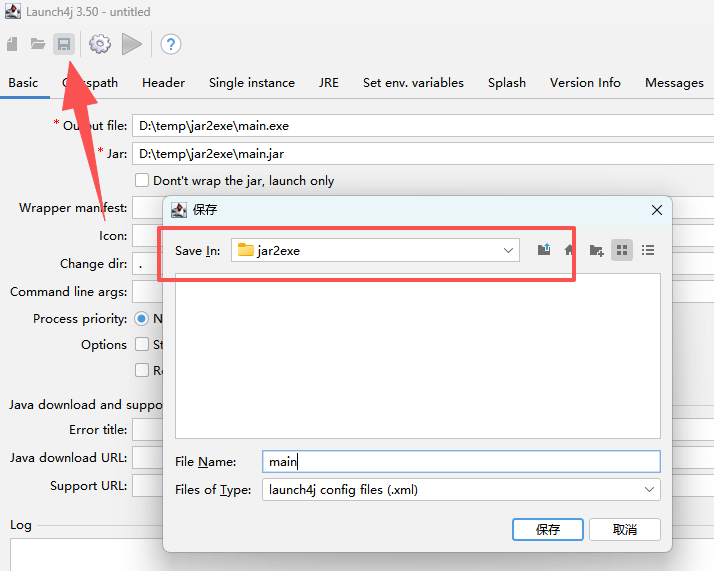Switch save dialog to icons view
The width and height of the screenshot is (714, 571).
pyautogui.click(x=622, y=250)
